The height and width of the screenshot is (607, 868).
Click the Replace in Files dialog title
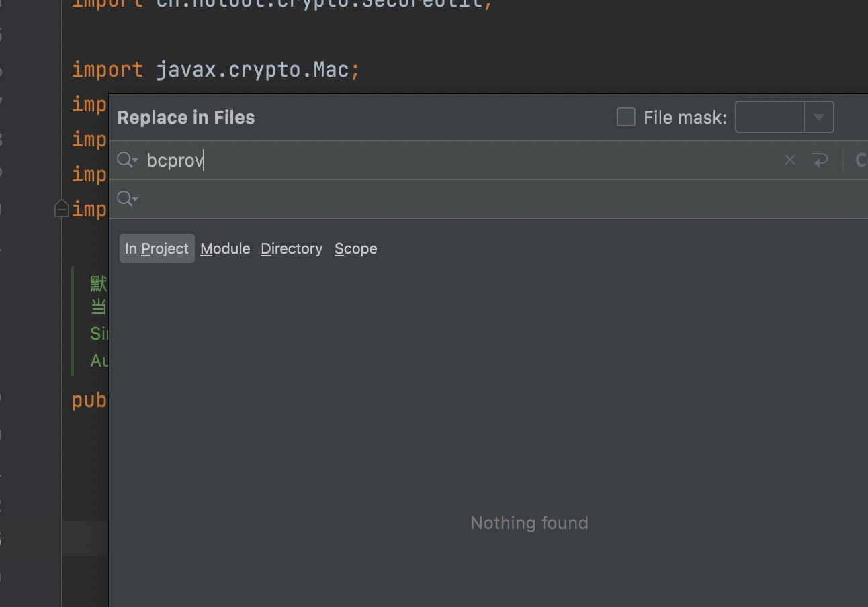186,117
